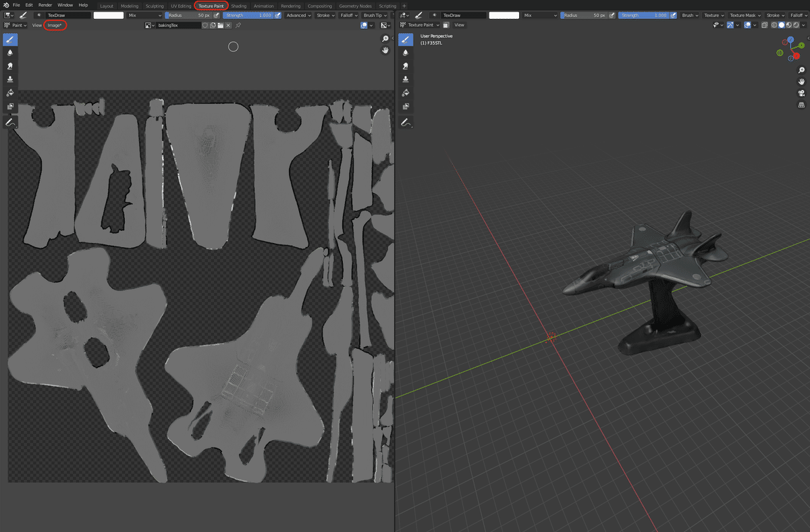810x532 pixels.
Task: Toggle gizmo visibility in the 3D Viewport
Action: [x=730, y=25]
